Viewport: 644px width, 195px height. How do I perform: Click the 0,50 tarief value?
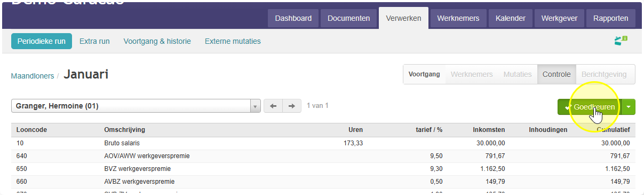[436, 182]
